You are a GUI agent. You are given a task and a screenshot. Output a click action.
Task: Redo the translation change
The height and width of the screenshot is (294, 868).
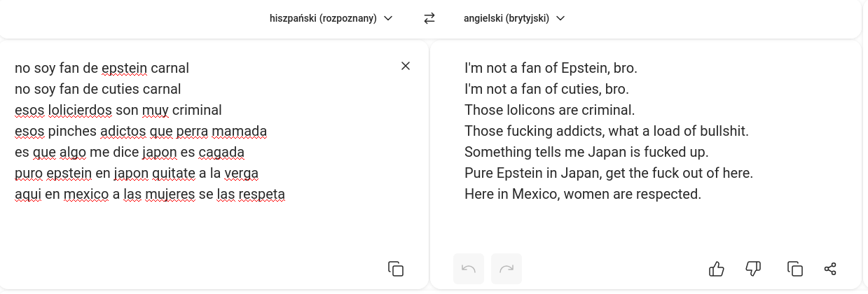pos(507,269)
